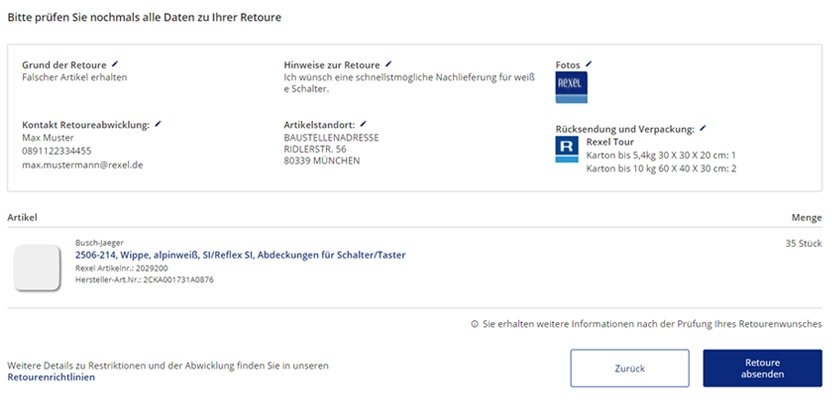Click the text 80339 MÜNCHEN
This screenshot has height=420, width=832.
tap(322, 161)
